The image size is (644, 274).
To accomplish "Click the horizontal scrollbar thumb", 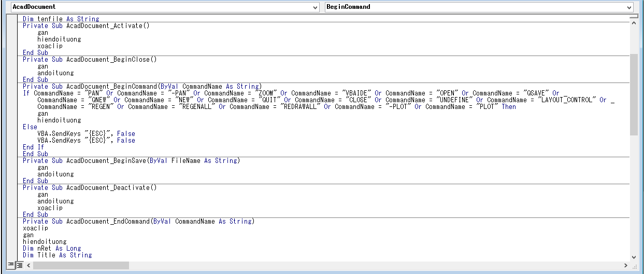I will click(x=80, y=265).
